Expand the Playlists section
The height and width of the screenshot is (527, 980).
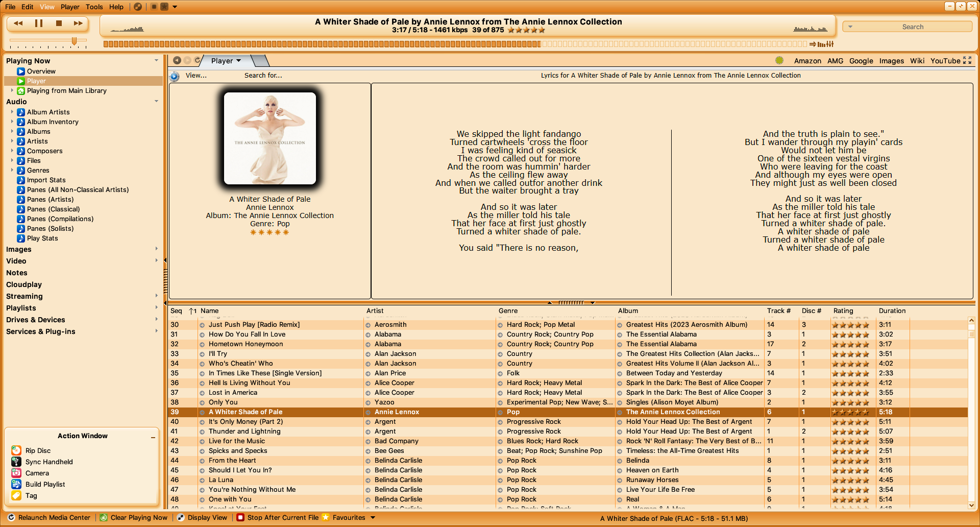pos(156,308)
